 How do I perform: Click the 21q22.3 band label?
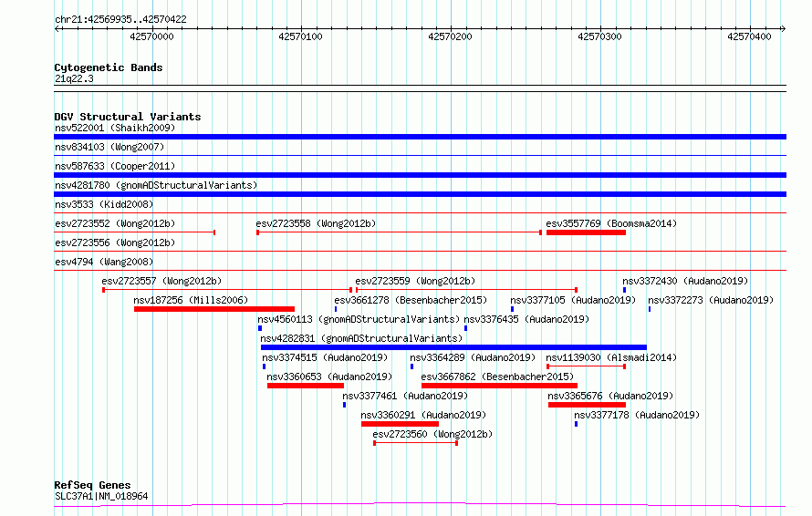click(74, 78)
